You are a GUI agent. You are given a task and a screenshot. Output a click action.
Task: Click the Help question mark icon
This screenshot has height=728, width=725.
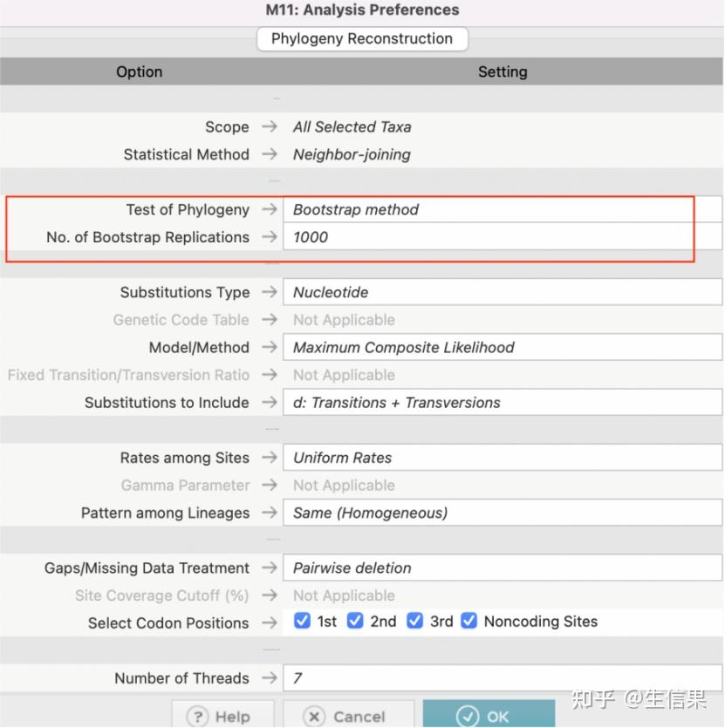(198, 717)
